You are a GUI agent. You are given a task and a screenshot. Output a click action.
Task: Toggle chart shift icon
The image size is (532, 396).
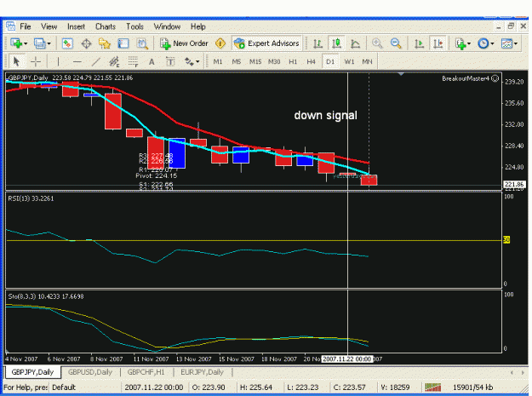[438, 43]
